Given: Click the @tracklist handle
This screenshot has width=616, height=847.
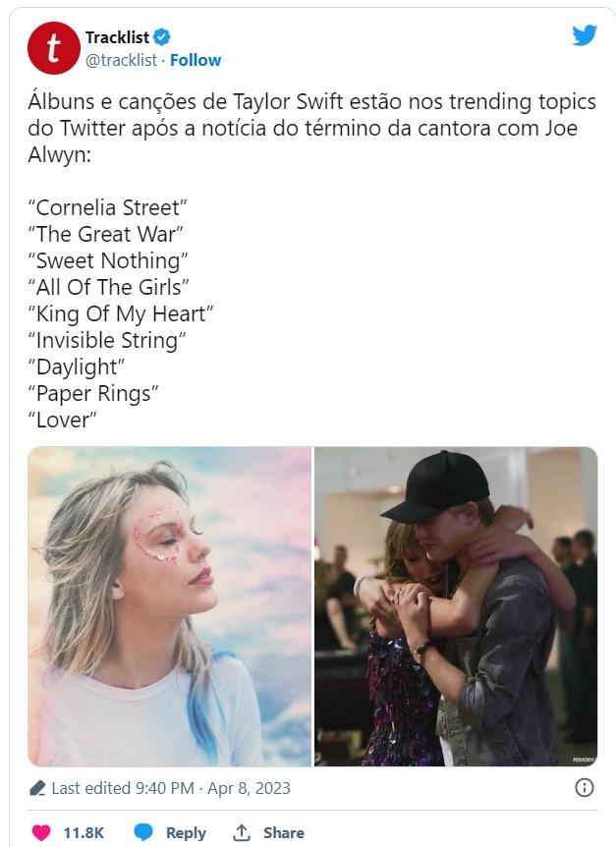Looking at the screenshot, I should coord(121,60).
